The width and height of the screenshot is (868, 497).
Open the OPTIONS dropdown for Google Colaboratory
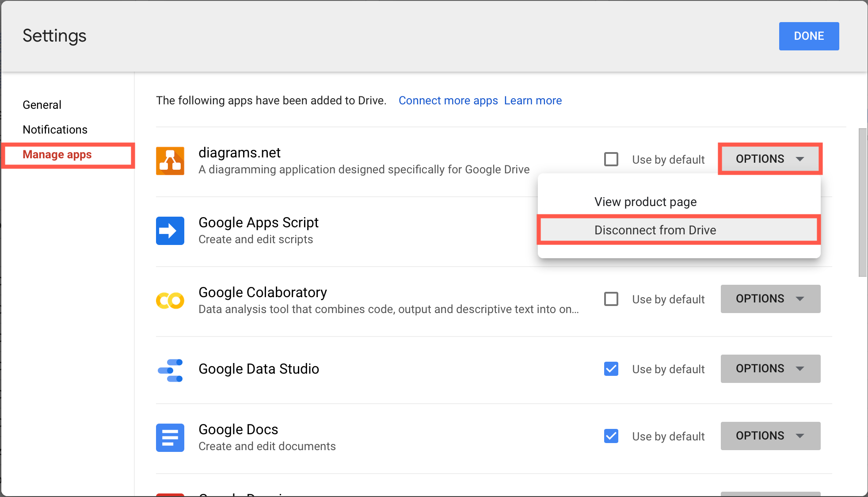coord(770,299)
